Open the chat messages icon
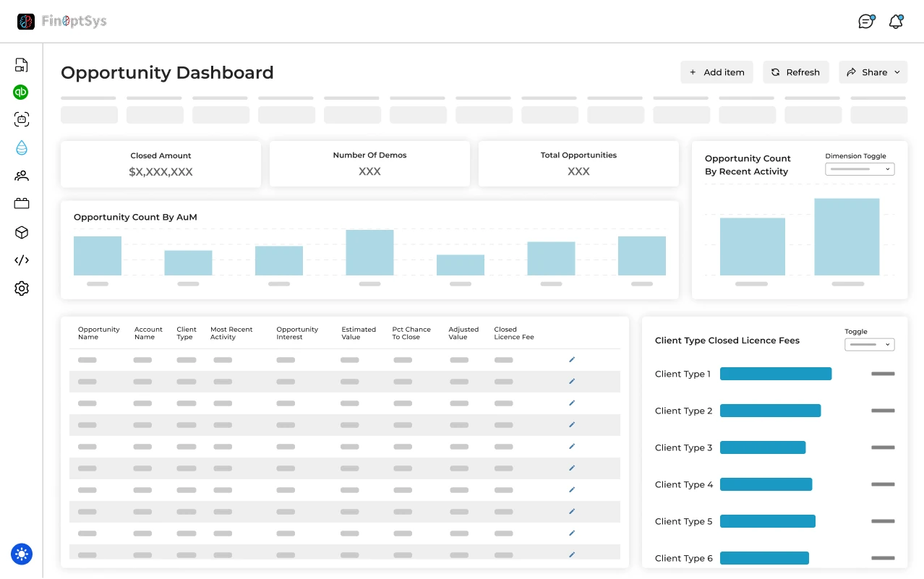Image resolution: width=924 pixels, height=579 pixels. pos(866,21)
